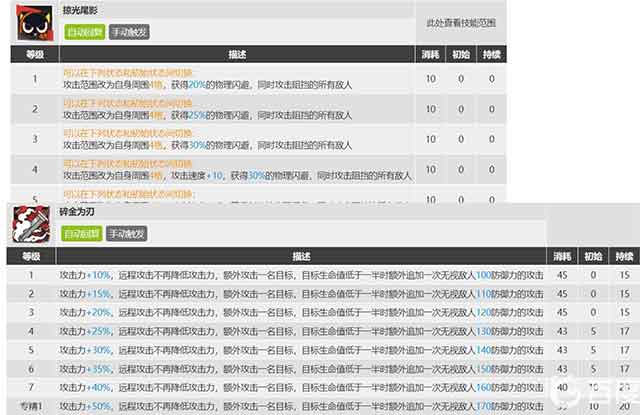
Task: Select the 攻击力+20% description row in 碎金为刃
Action: 301,313
